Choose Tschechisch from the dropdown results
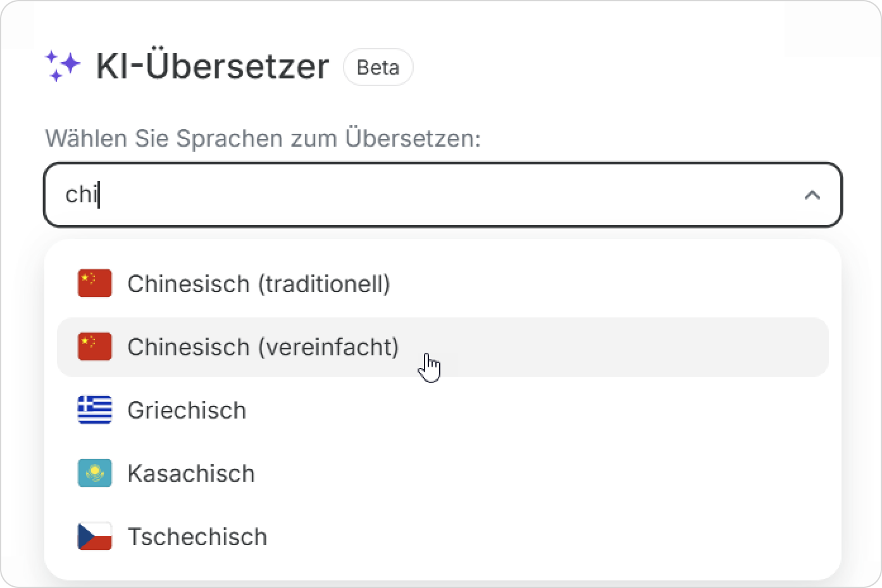This screenshot has width=882, height=588. coord(197,537)
